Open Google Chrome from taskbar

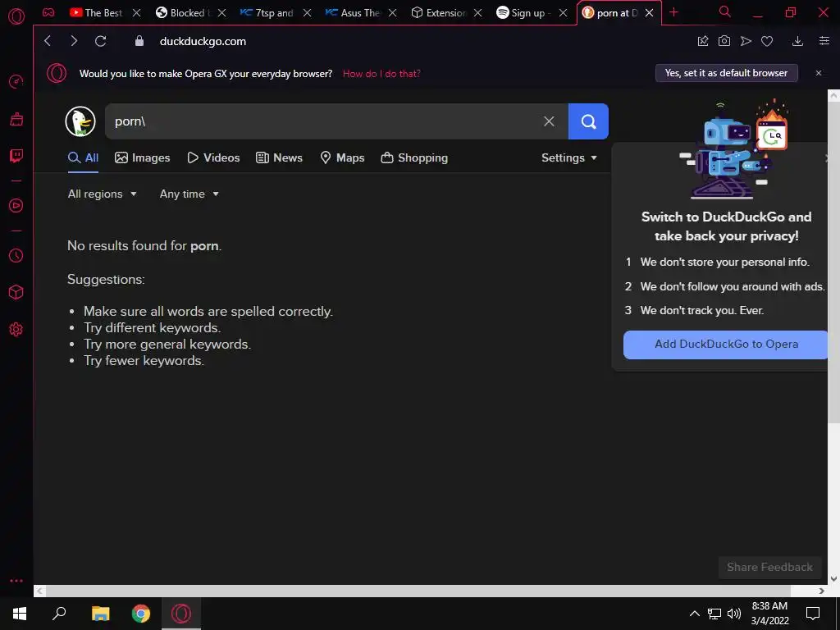click(x=141, y=614)
